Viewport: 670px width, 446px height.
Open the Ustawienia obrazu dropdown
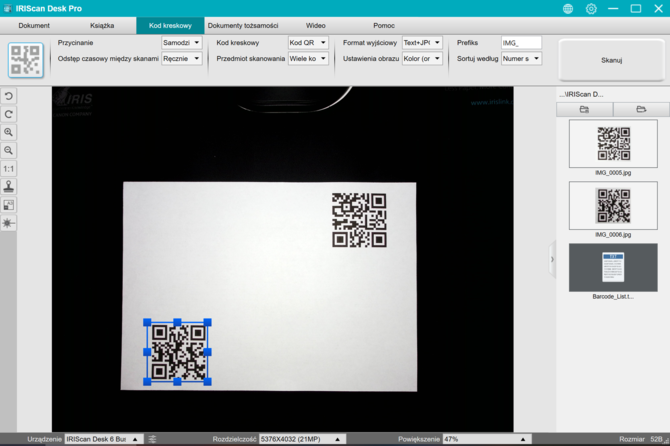click(422, 59)
